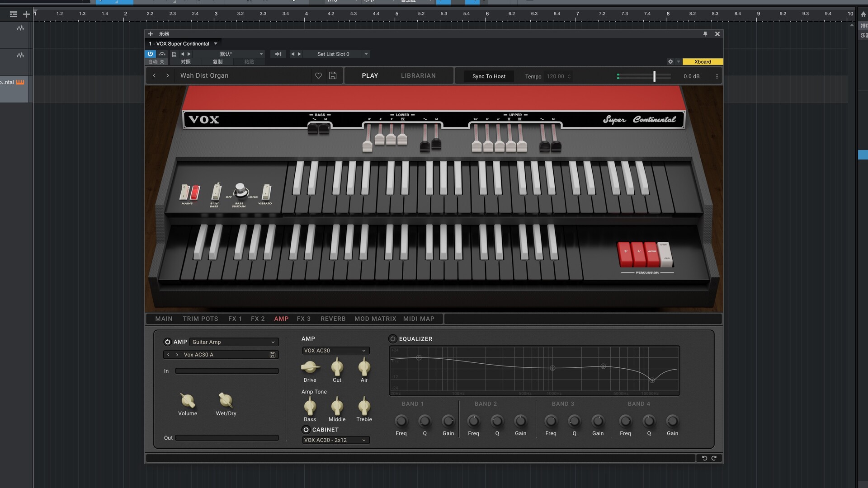Viewport: 868px width, 488px height.
Task: Go to previous Set List slot
Action: (x=292, y=54)
